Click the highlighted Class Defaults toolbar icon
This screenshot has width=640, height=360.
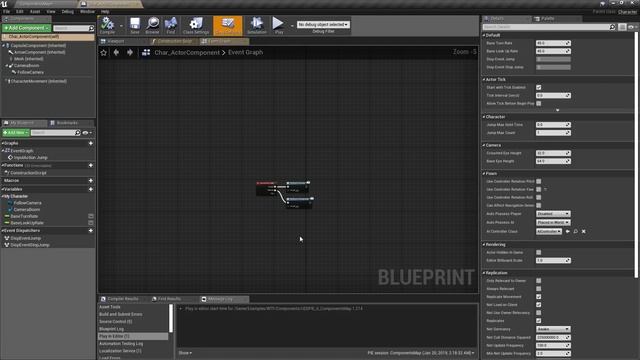click(227, 25)
